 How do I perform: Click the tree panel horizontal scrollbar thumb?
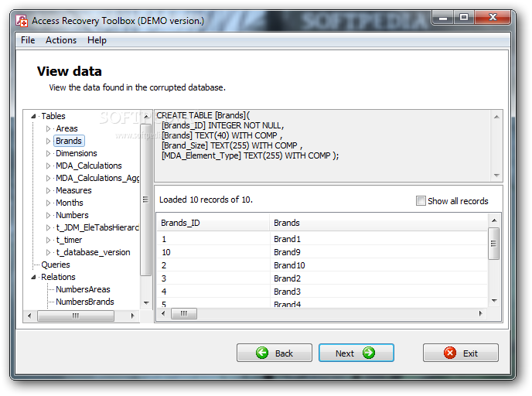click(x=76, y=316)
